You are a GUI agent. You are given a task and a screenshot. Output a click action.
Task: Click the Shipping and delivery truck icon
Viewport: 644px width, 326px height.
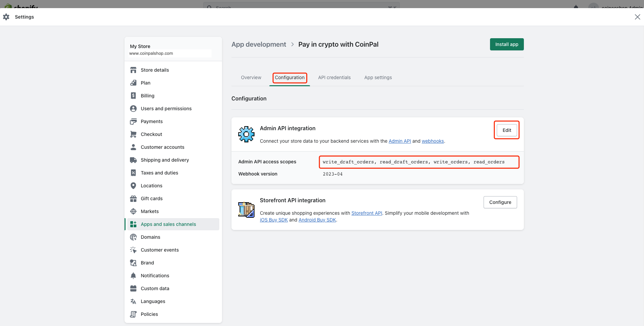(x=133, y=160)
